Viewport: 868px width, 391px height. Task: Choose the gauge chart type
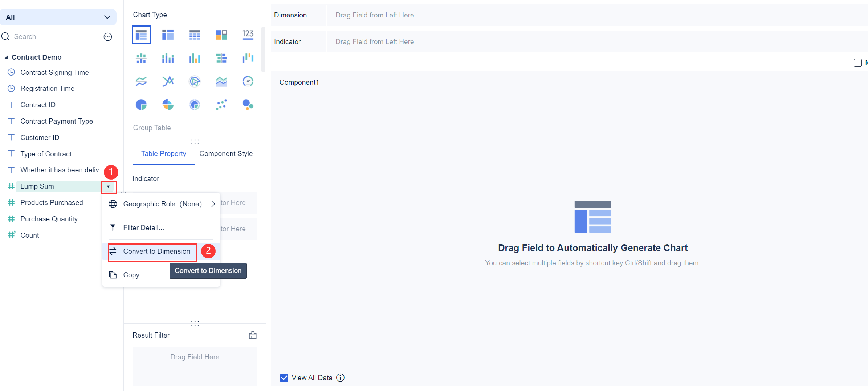[248, 81]
